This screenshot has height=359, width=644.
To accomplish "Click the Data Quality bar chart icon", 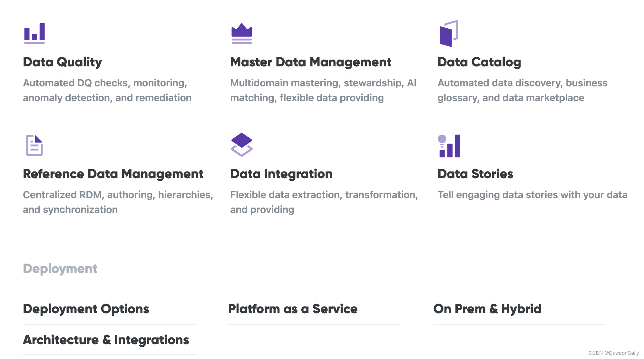I will (34, 33).
